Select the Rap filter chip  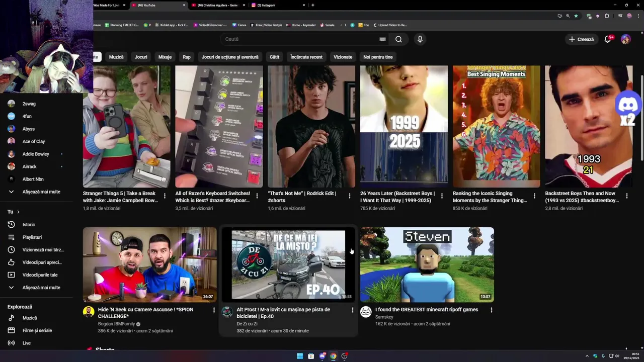[x=187, y=57]
